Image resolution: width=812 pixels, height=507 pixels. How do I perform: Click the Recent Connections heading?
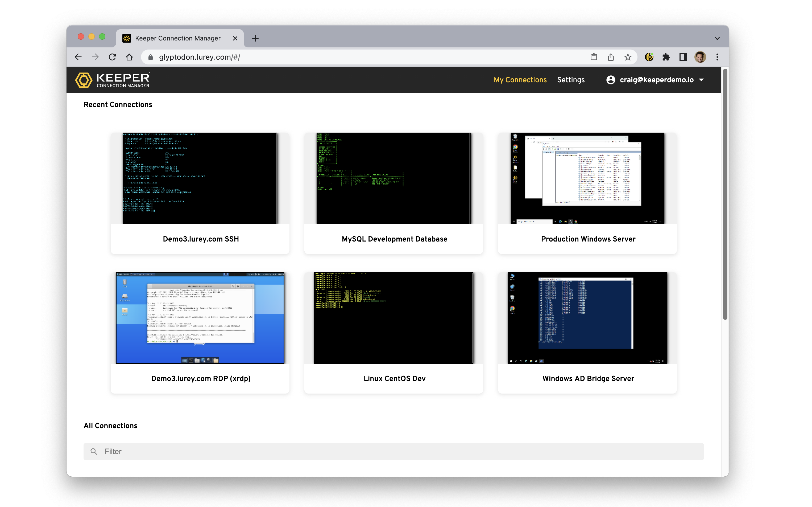(x=118, y=105)
